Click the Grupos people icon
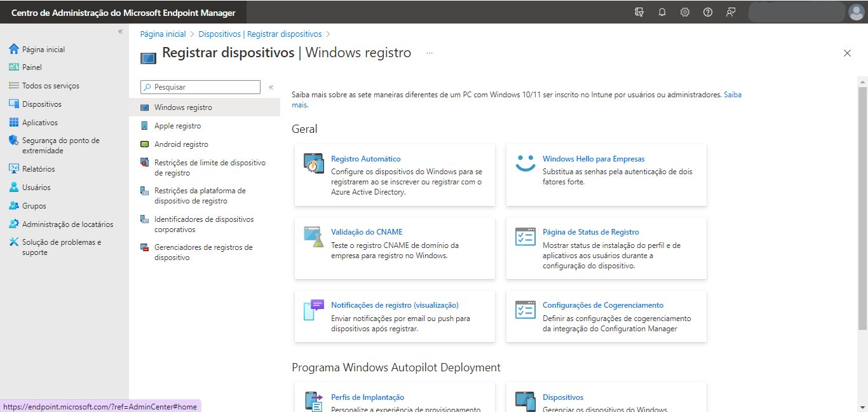Screen dimensions: 868x412 pyautogui.click(x=14, y=205)
